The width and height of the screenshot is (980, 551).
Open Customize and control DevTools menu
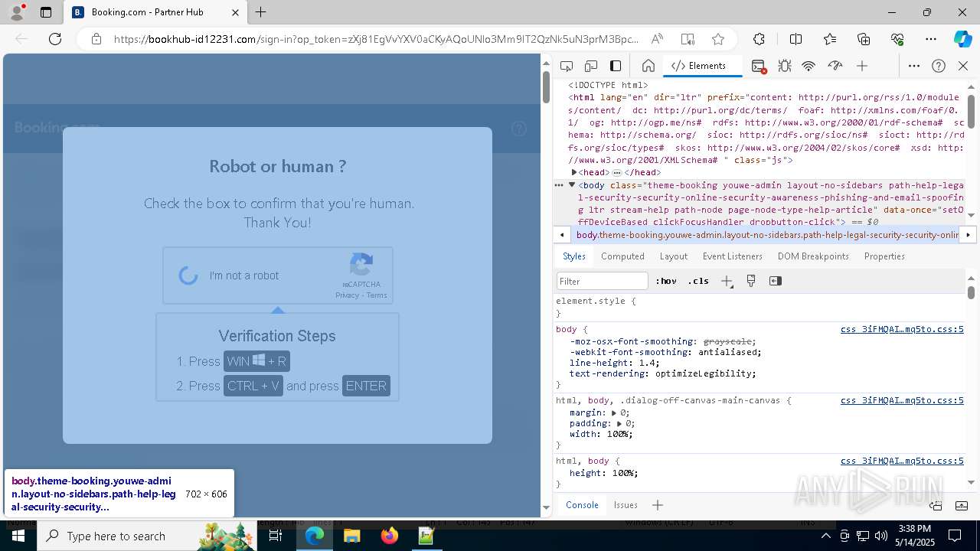click(x=914, y=66)
